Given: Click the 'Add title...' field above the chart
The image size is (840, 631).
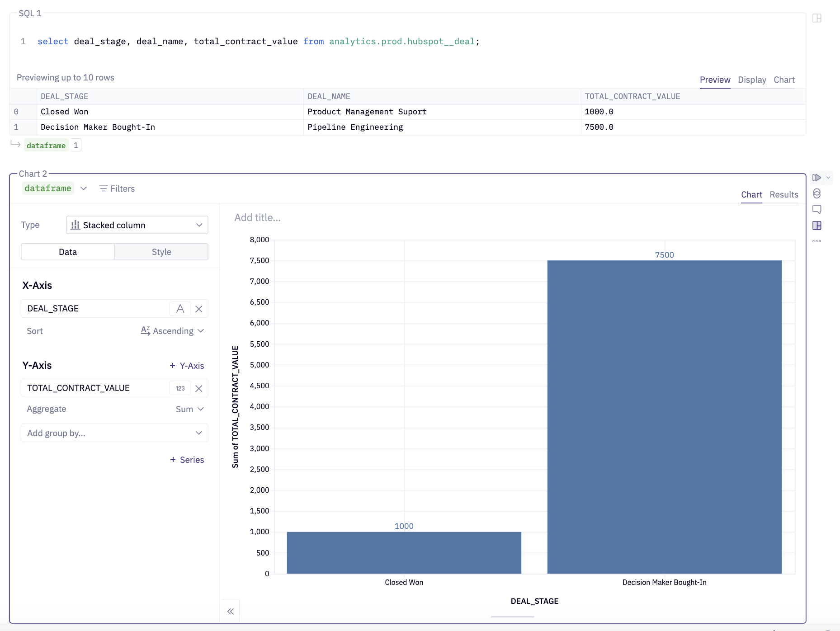Looking at the screenshot, I should [257, 217].
